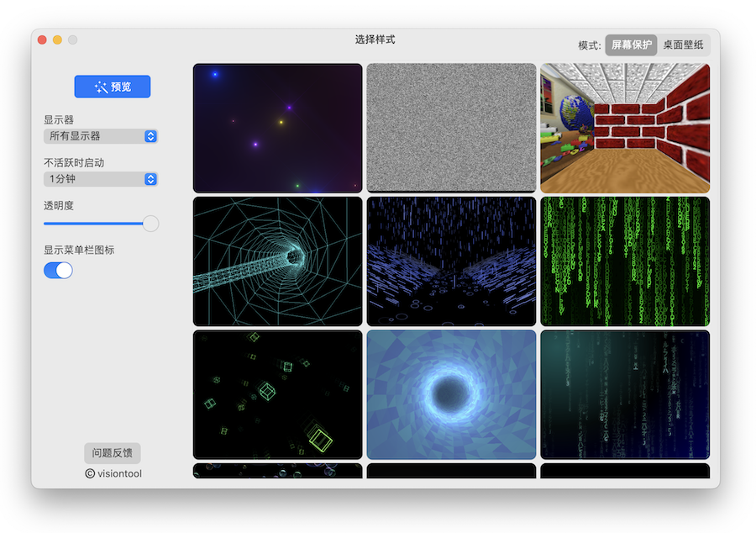Select the green floating cubes thumbnail

coord(278,394)
